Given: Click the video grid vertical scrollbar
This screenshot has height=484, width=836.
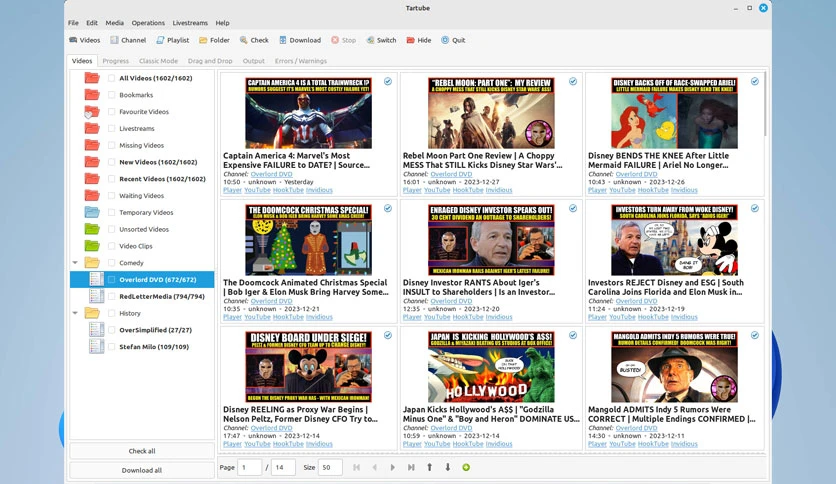Looking at the screenshot, I should [x=766, y=104].
